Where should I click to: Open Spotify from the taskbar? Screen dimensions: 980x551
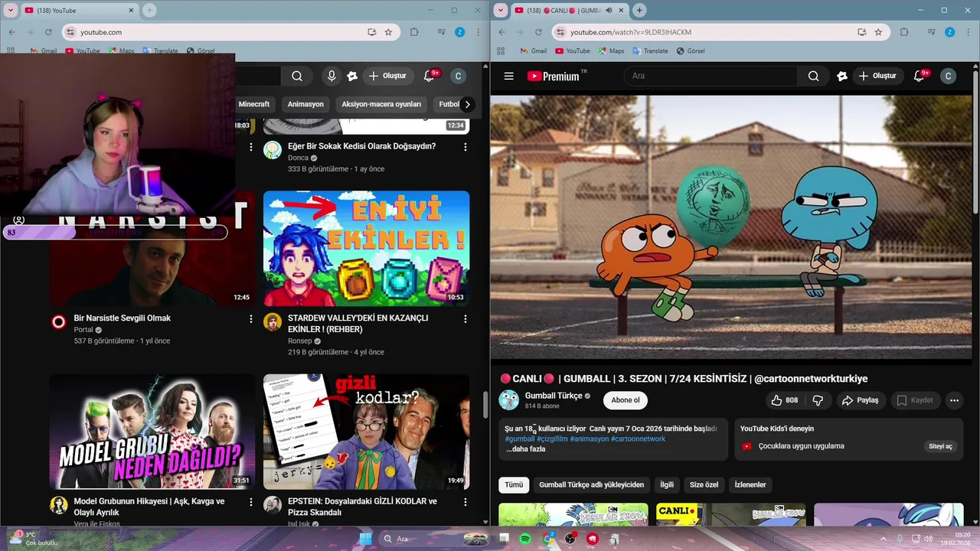tap(525, 539)
